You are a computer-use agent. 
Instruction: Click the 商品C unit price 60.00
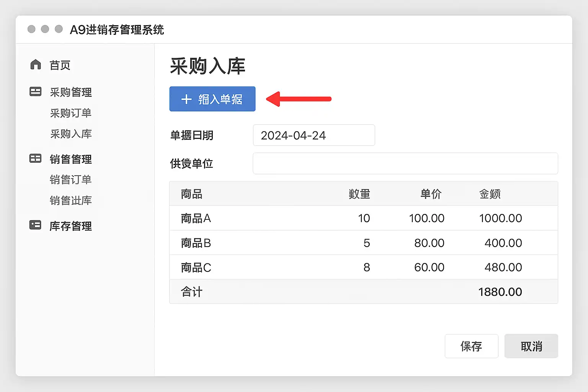point(429,267)
